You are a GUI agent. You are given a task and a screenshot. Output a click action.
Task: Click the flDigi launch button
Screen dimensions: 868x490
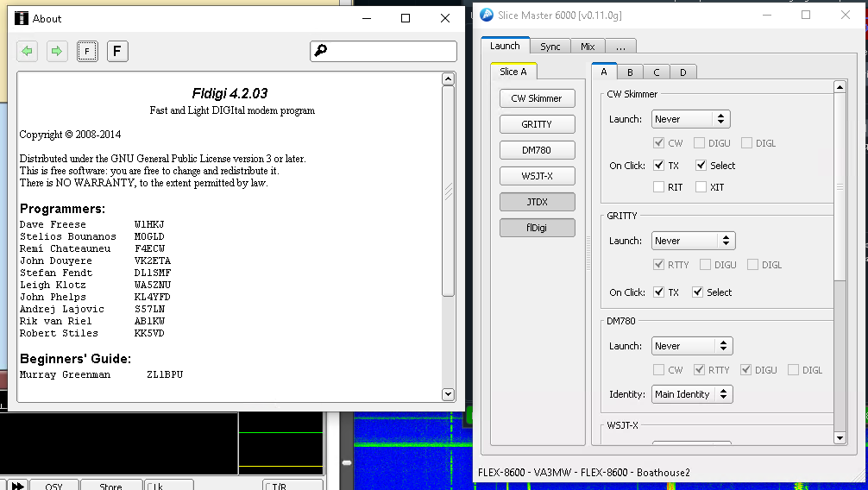pos(537,228)
